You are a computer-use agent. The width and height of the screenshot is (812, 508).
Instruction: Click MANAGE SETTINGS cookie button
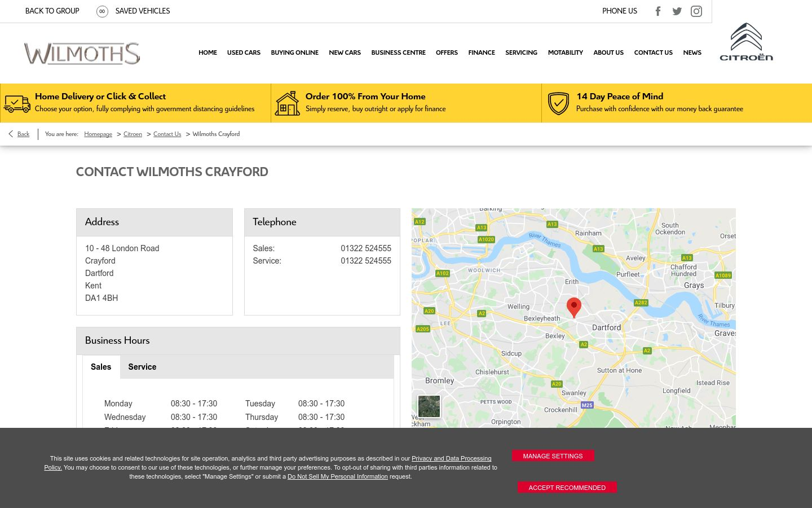coord(553,456)
